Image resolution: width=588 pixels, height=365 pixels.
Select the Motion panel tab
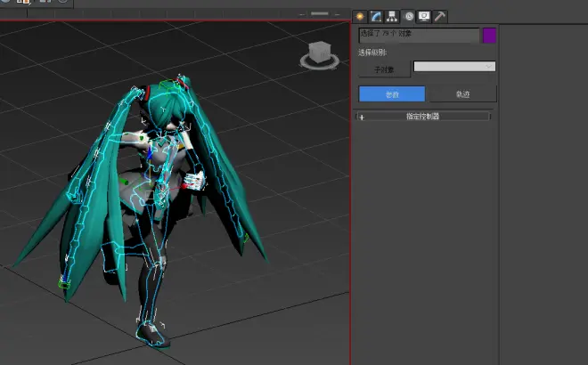pyautogui.click(x=409, y=17)
